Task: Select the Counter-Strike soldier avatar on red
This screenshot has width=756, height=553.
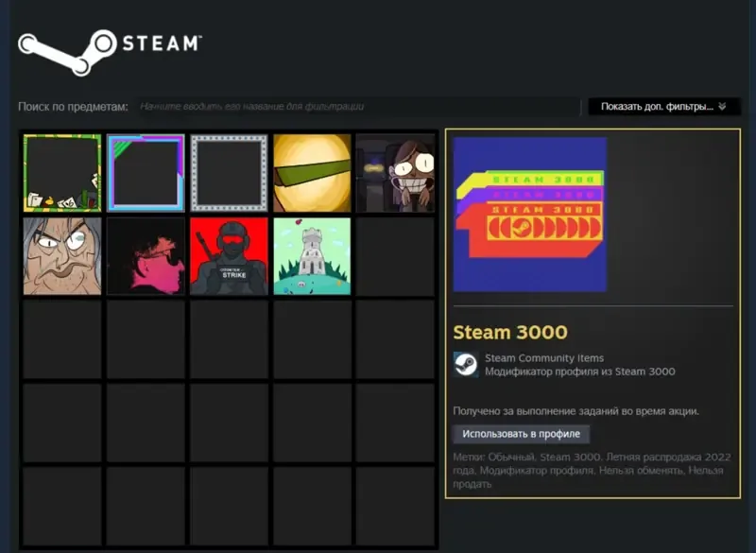Action: pos(229,256)
